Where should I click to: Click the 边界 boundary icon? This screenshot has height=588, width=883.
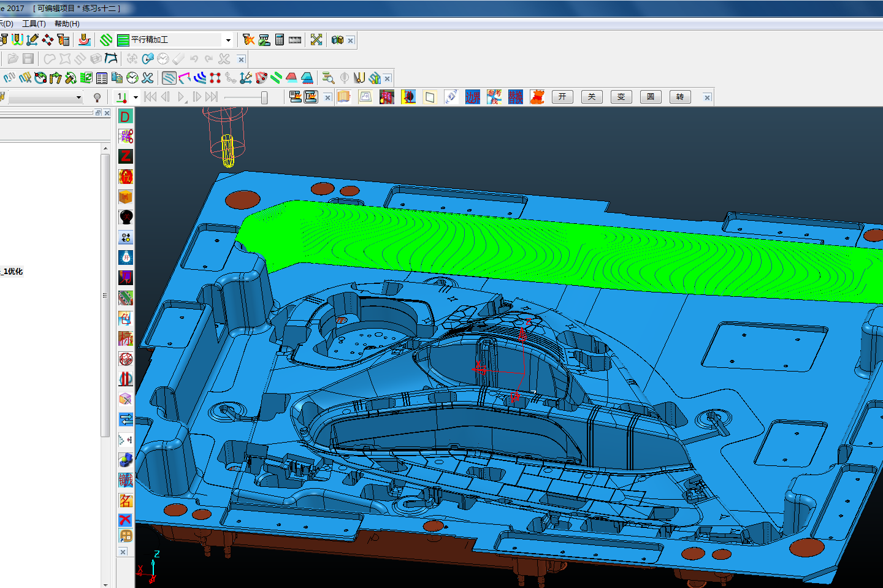472,97
